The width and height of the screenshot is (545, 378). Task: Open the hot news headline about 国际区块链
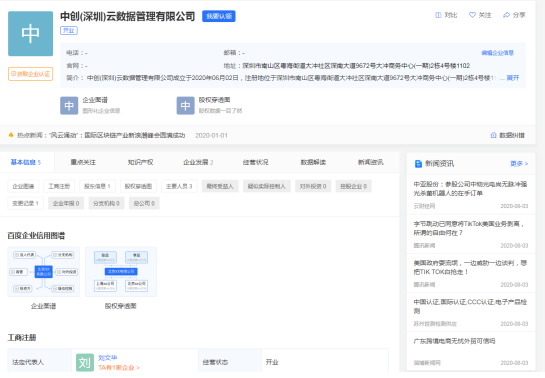coord(117,135)
